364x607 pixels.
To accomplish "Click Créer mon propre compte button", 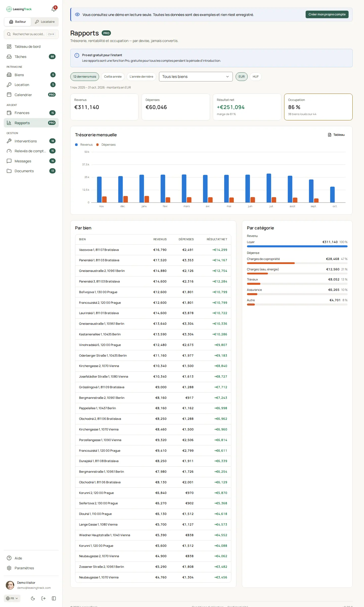I will click(x=327, y=14).
